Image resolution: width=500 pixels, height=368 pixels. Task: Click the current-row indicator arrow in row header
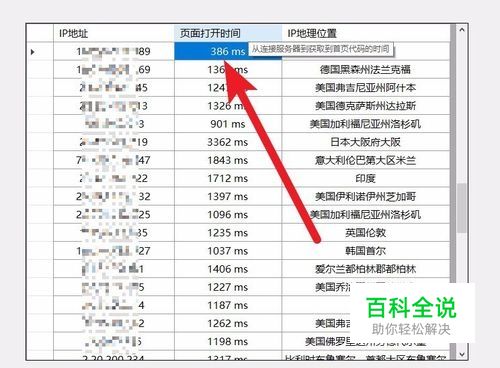pos(32,52)
